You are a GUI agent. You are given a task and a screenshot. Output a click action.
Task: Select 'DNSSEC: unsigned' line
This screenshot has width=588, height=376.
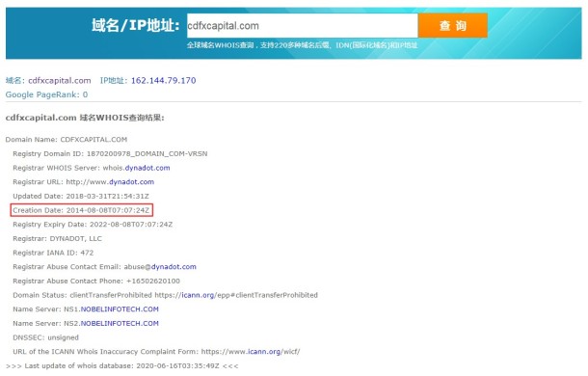(45, 337)
